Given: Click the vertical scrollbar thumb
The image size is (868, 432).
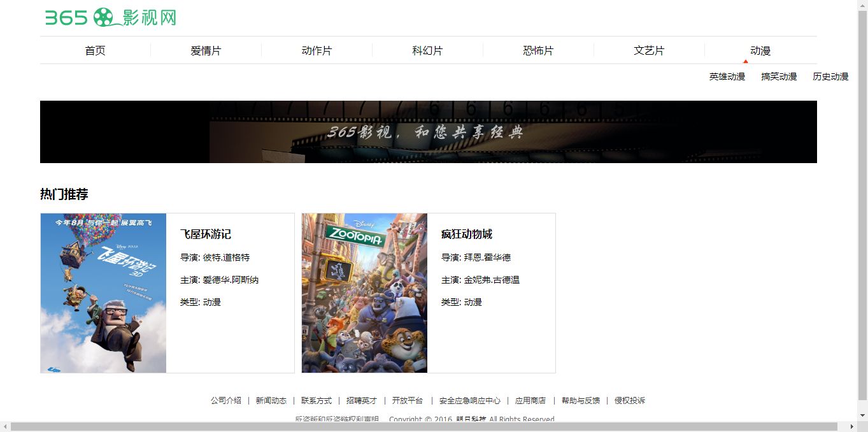Looking at the screenshot, I should (x=862, y=205).
